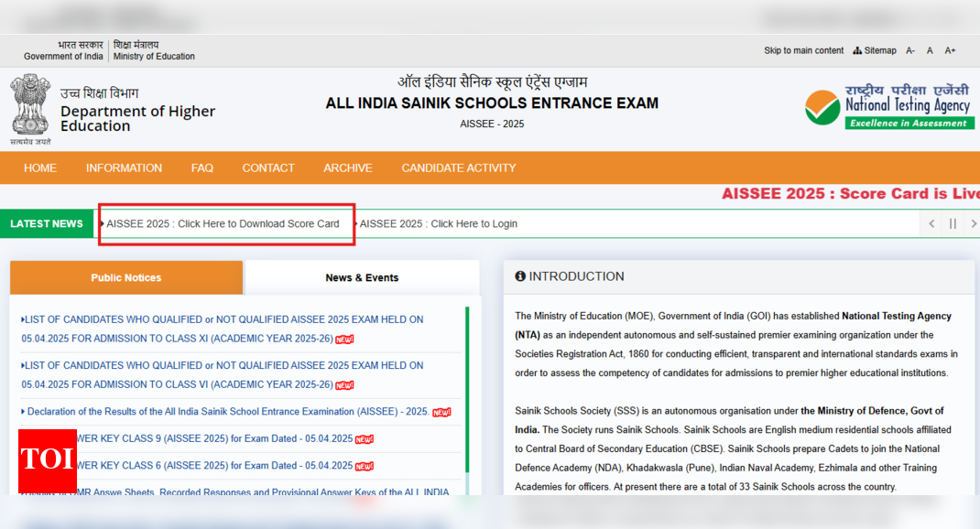Switch to the News & Events tab
The width and height of the screenshot is (980, 529).
point(362,277)
